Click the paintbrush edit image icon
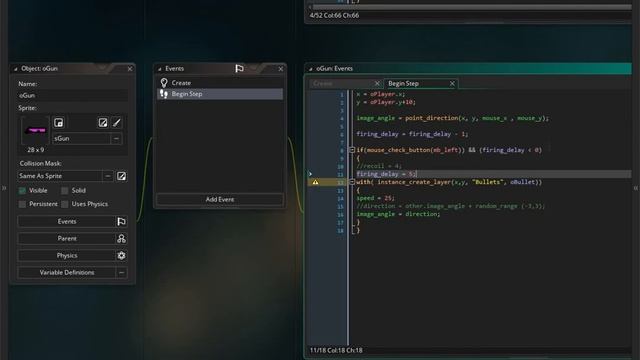The width and height of the screenshot is (640, 360). 117,122
